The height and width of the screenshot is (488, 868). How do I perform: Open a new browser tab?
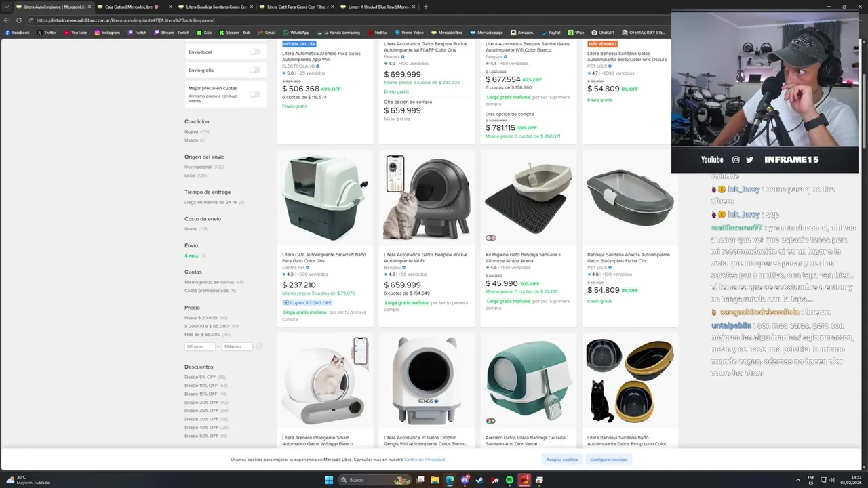click(426, 7)
